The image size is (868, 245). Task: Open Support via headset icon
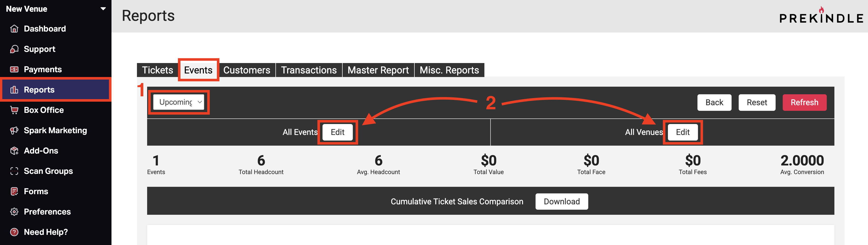point(14,49)
